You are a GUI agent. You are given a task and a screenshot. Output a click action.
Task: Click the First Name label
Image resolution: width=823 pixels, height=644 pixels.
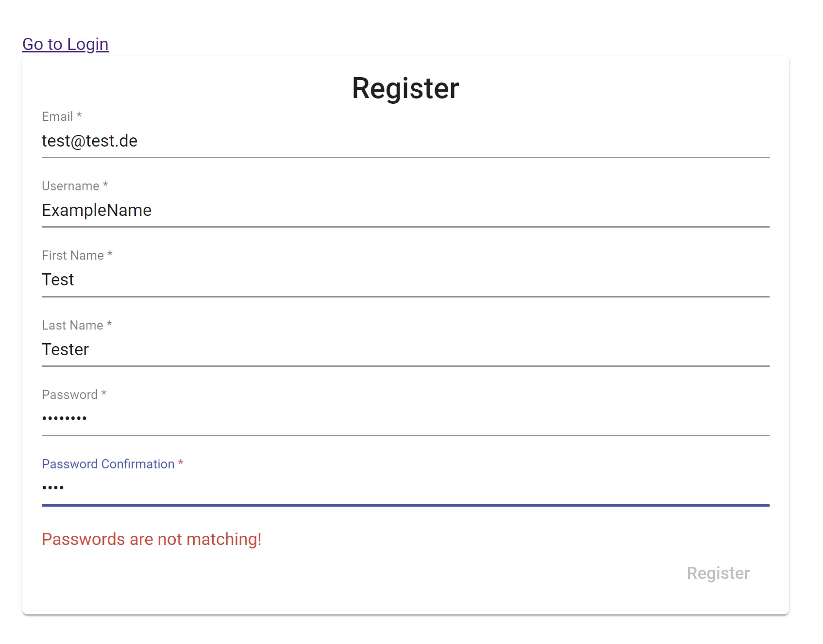point(73,256)
